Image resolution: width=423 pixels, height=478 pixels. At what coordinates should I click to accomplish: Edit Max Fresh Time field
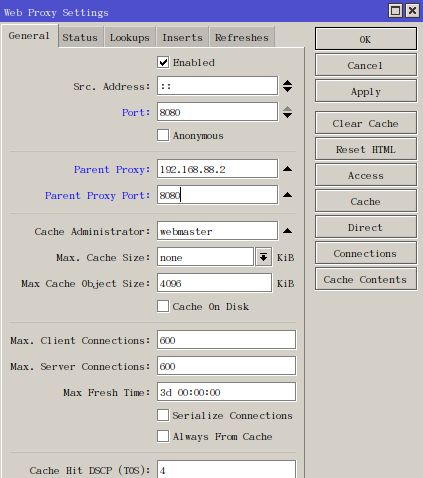pos(226,392)
